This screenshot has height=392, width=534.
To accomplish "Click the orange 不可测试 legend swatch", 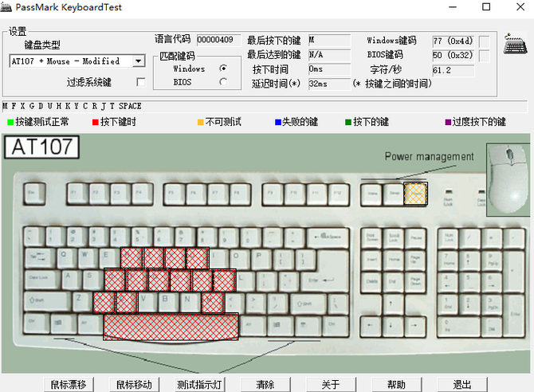I will point(201,122).
